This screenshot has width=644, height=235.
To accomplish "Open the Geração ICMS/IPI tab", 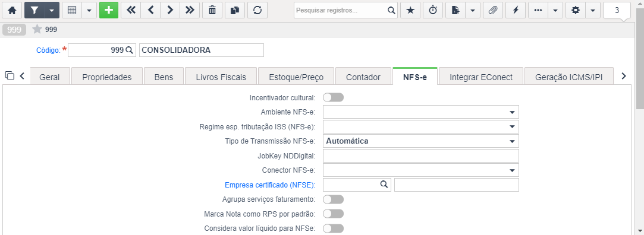I will pos(569,77).
